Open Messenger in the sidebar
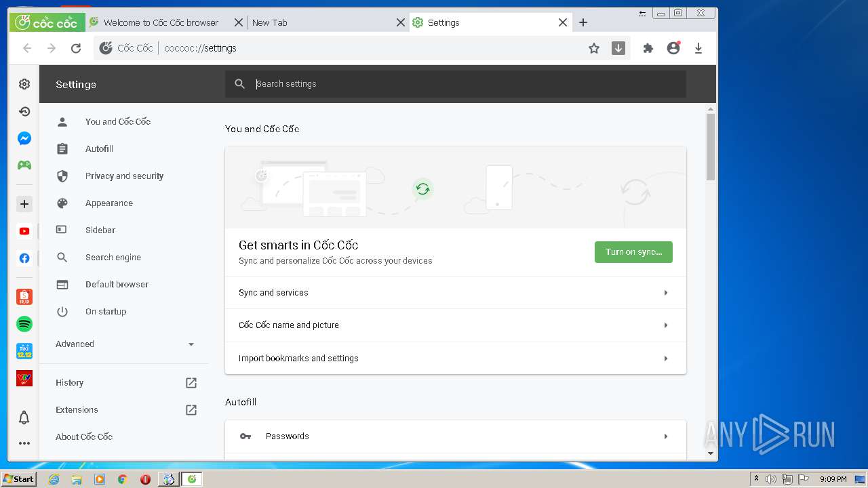The width and height of the screenshot is (868, 488). pos(24,138)
